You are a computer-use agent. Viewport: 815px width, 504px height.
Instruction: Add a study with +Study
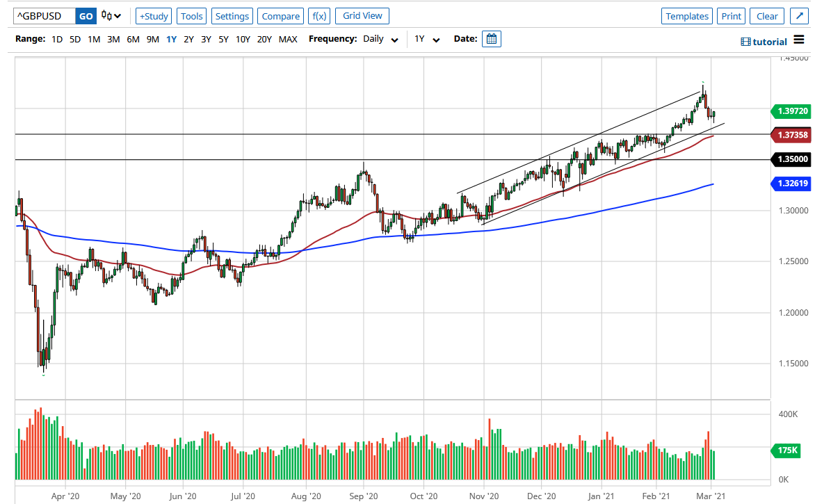(x=153, y=16)
